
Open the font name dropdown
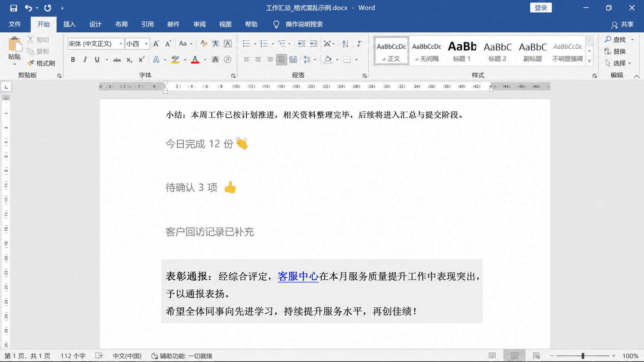pyautogui.click(x=121, y=43)
